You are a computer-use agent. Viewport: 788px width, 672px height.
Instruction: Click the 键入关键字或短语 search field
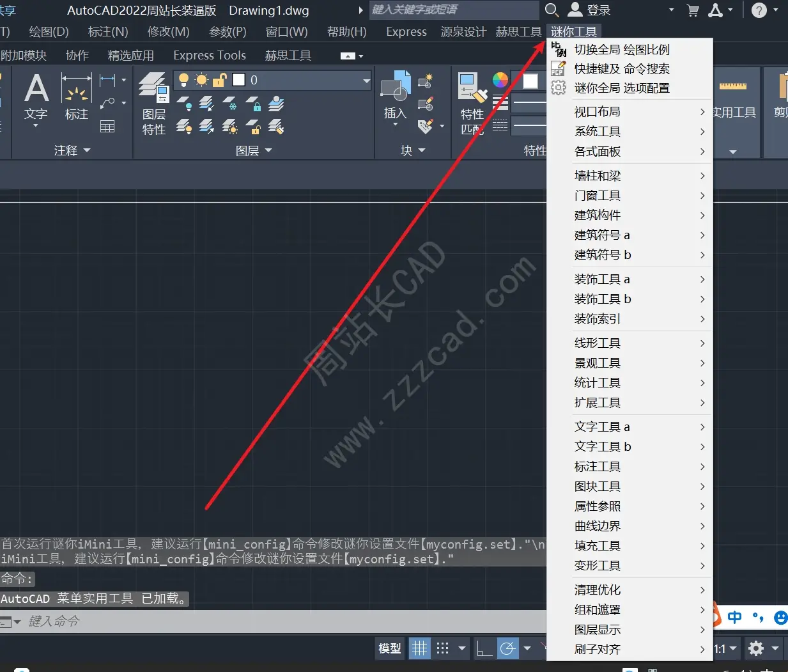(x=454, y=10)
